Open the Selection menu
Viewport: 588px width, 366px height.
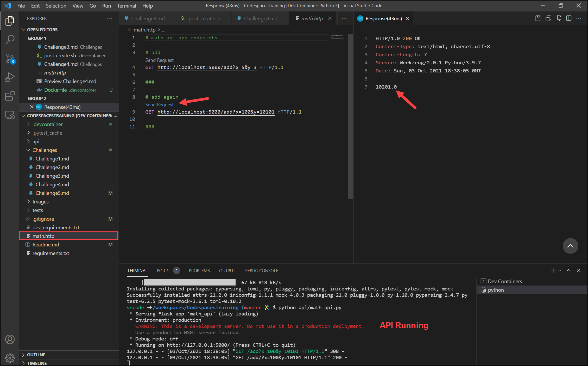click(56, 5)
